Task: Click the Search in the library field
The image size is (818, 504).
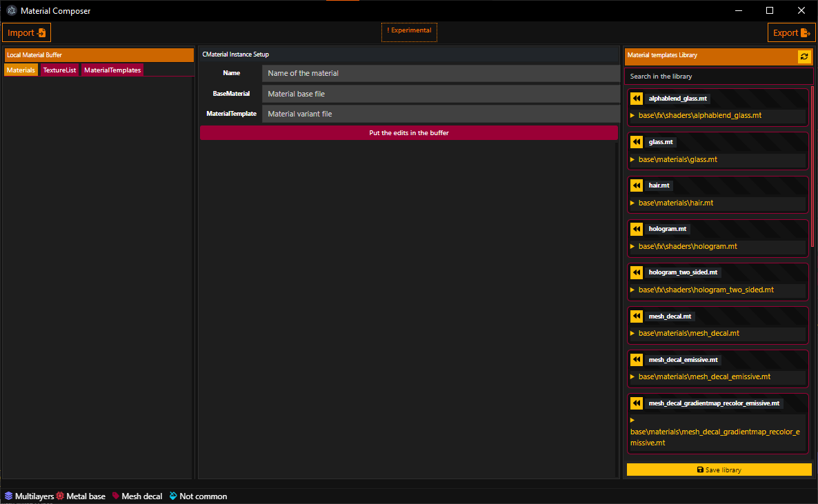Action: coord(717,77)
